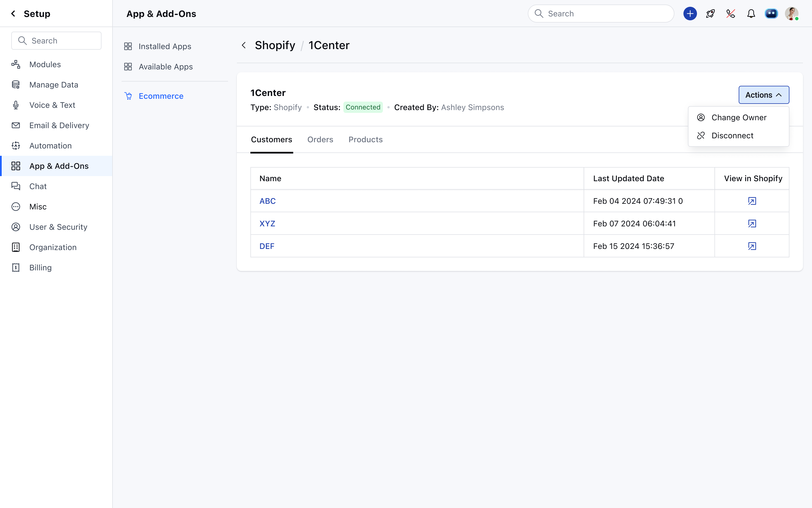The height and width of the screenshot is (508, 812).
Task: Click the Installed Apps grid icon
Action: click(x=128, y=46)
